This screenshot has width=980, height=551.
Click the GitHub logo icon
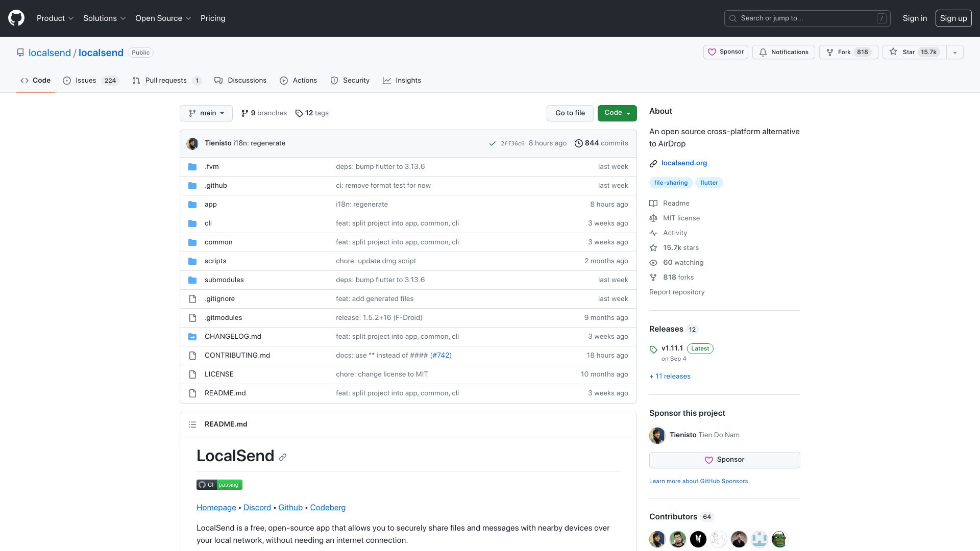[16, 18]
